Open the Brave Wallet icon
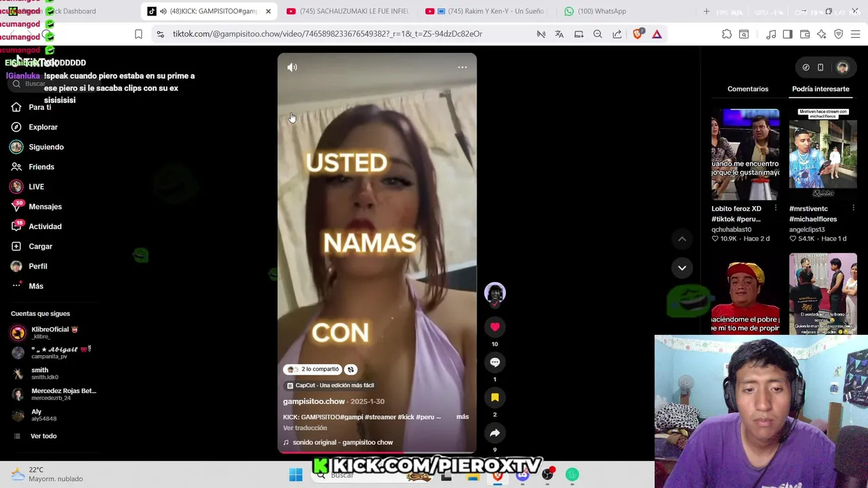Screen dimensions: 868x488 coord(805,34)
